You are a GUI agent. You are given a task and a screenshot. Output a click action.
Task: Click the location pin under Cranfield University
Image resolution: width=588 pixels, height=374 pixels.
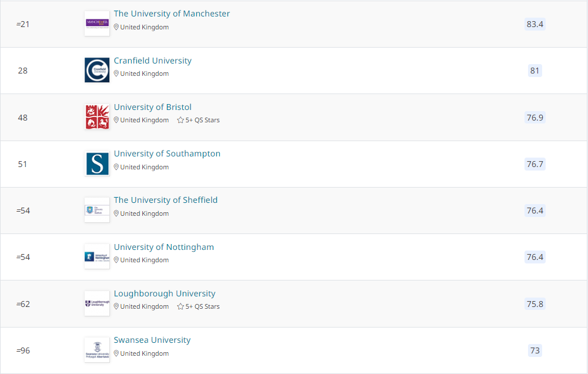click(x=116, y=74)
